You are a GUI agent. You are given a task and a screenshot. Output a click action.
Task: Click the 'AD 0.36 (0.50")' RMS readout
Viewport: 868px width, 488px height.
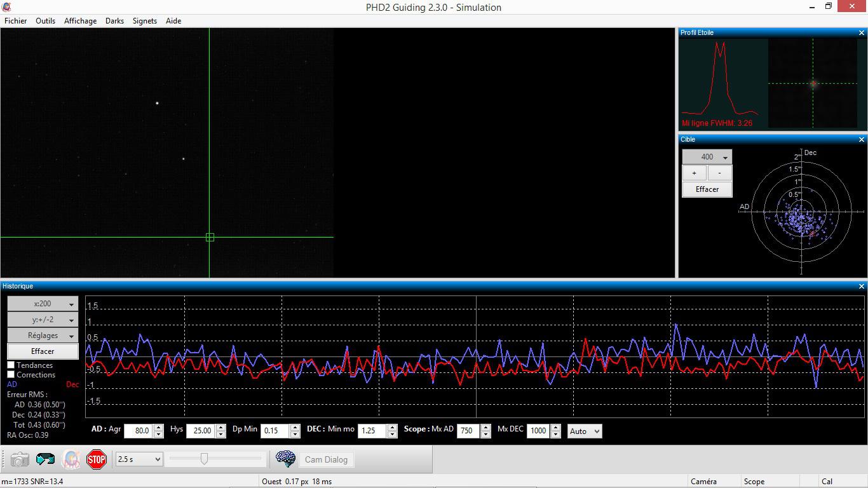pyautogui.click(x=39, y=405)
